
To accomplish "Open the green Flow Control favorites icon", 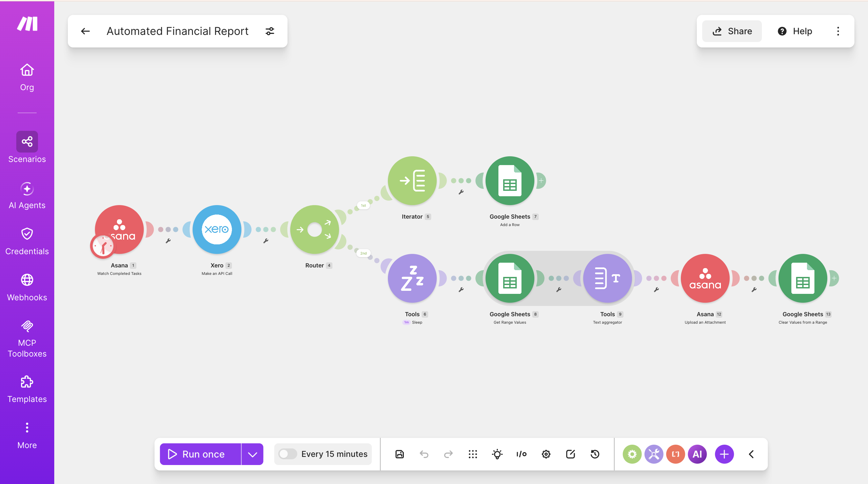I will coord(632,454).
